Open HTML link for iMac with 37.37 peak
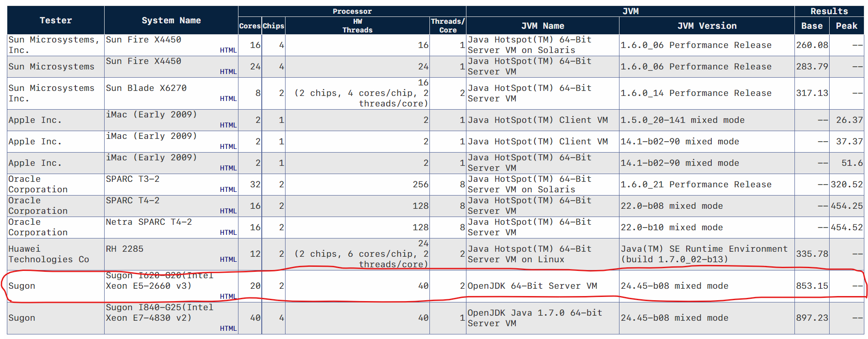 (228, 147)
